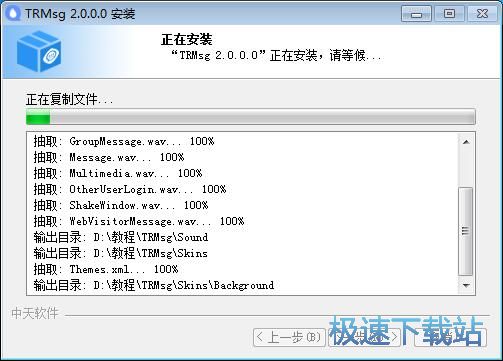
Task: Select the GroupMessage.wav 100% log line
Action: (x=124, y=141)
